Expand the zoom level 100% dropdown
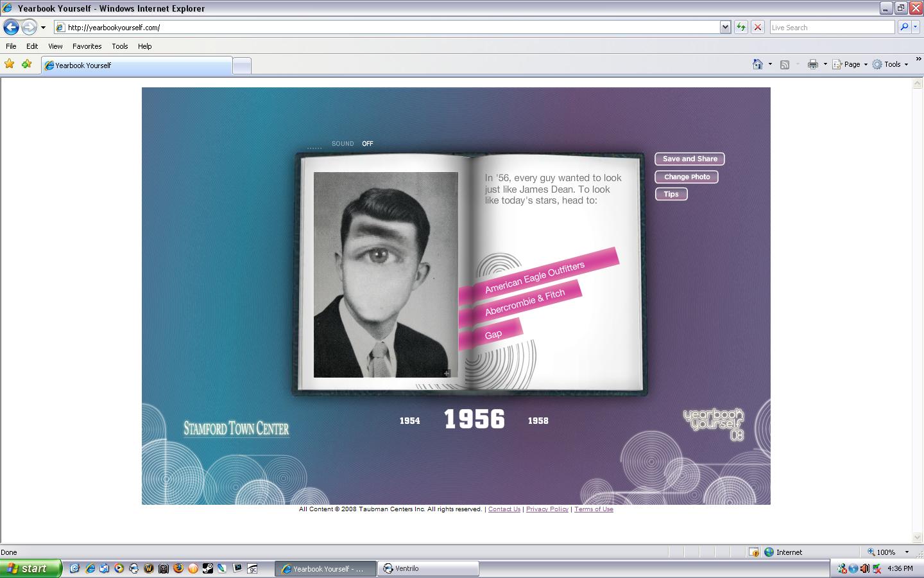 pos(906,552)
